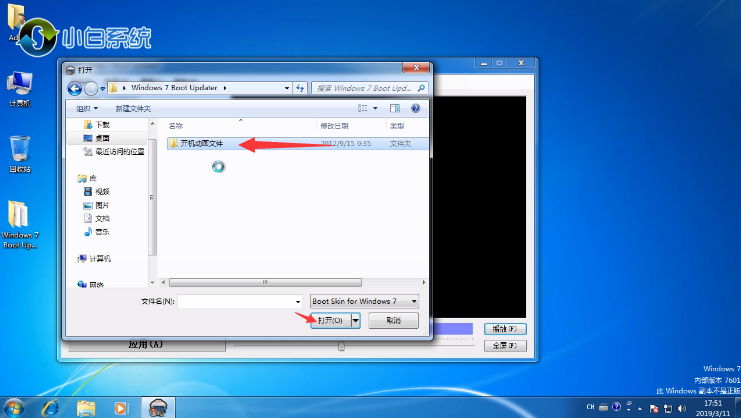
Task: Click the help icon in system tray
Action: click(x=616, y=407)
